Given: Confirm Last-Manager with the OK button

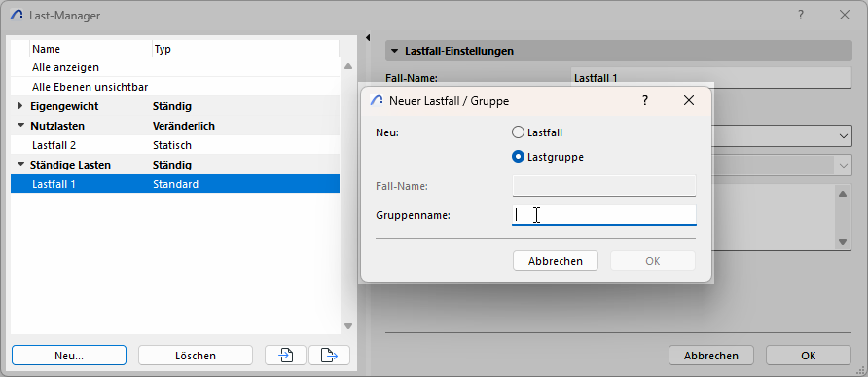Looking at the screenshot, I should click(809, 356).
